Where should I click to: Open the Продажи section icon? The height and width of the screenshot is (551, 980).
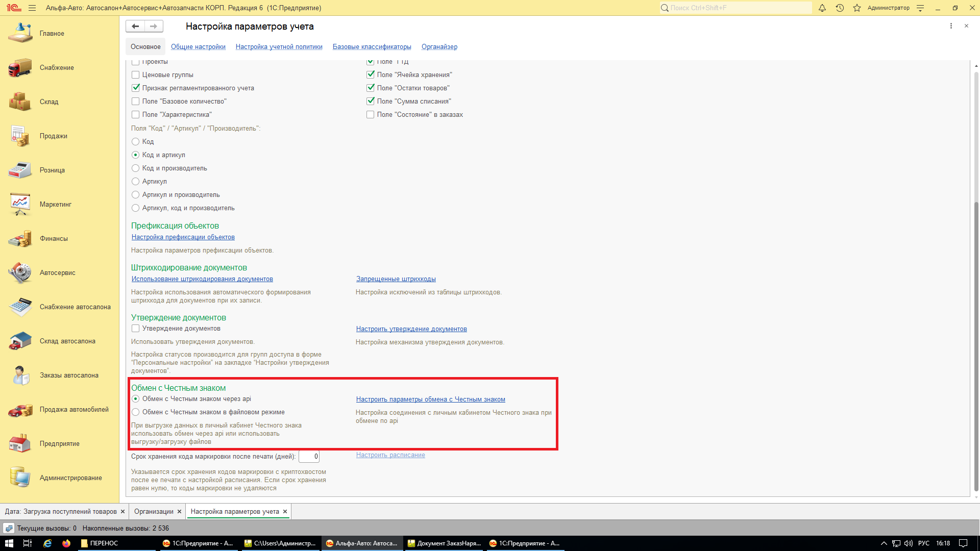(x=20, y=136)
